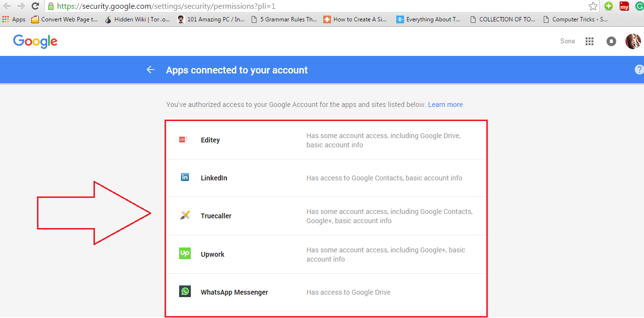Open help question mark icon
This screenshot has width=644, height=318.
[639, 70]
